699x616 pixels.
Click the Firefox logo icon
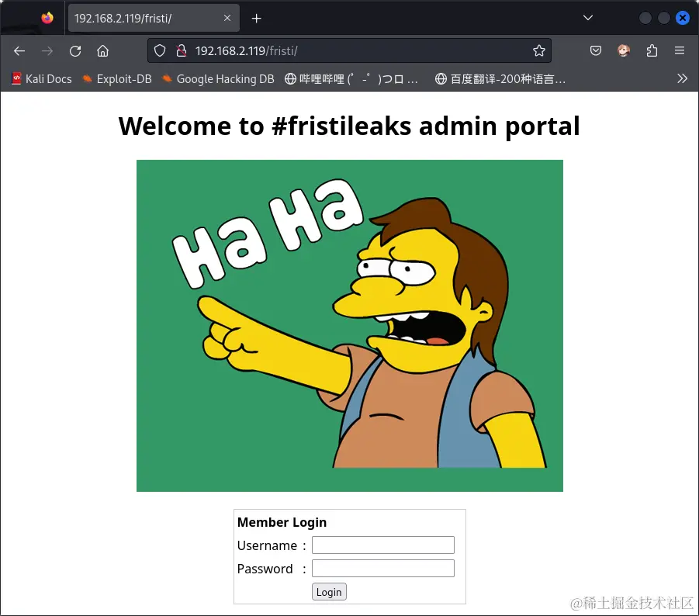[47, 18]
